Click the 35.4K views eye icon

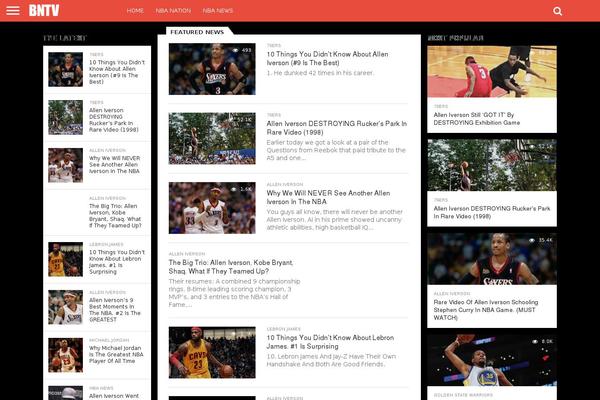tap(532, 240)
